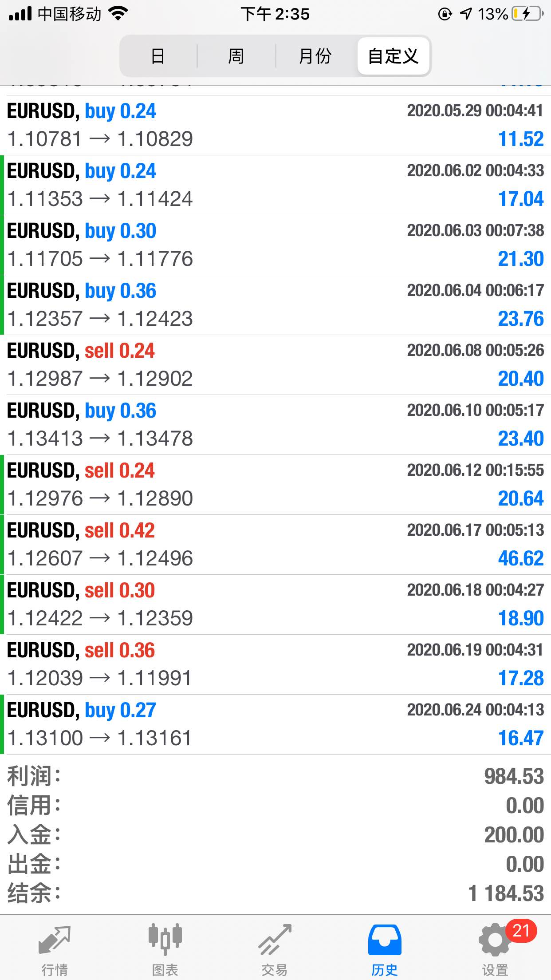Open EURUSD sell 0.42 trade with 46.62 profit

275,545
